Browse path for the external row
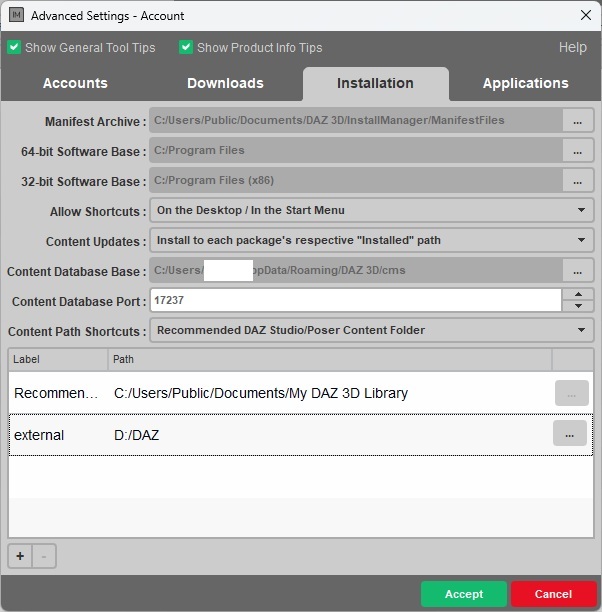 [x=570, y=433]
